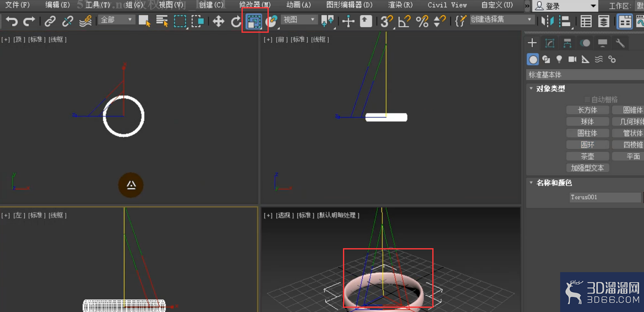644x312 pixels.
Task: Open the 视图 reference coordinate dropdown
Action: pos(299,20)
